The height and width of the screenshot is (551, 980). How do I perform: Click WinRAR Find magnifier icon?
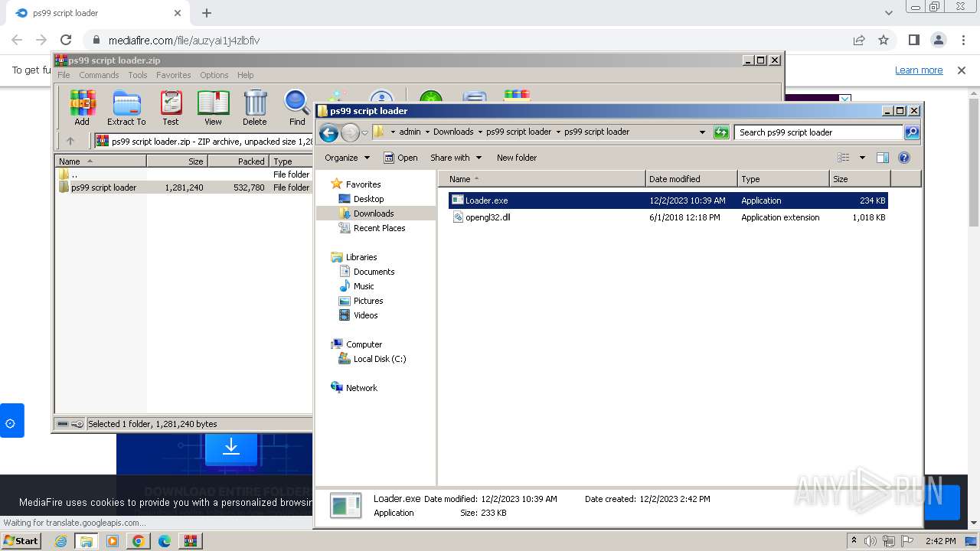[297, 108]
